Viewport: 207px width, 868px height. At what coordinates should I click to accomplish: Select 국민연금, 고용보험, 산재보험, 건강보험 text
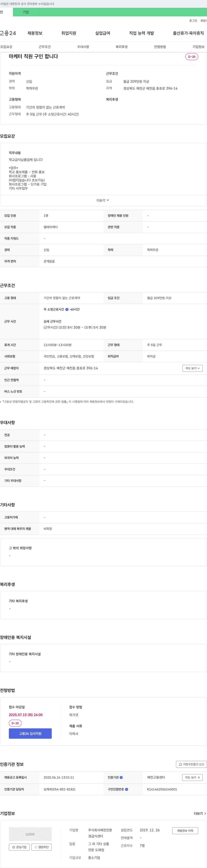[x=69, y=356]
